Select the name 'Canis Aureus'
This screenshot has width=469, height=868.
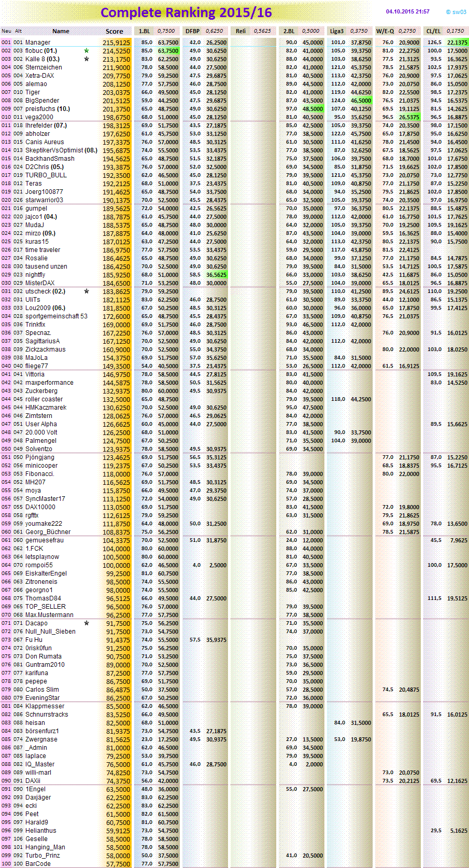point(45,142)
